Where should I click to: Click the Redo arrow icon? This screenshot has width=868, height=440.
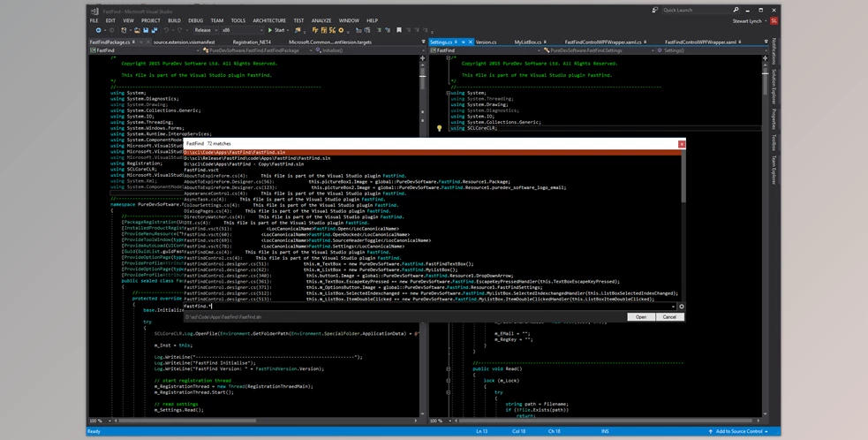180,30
